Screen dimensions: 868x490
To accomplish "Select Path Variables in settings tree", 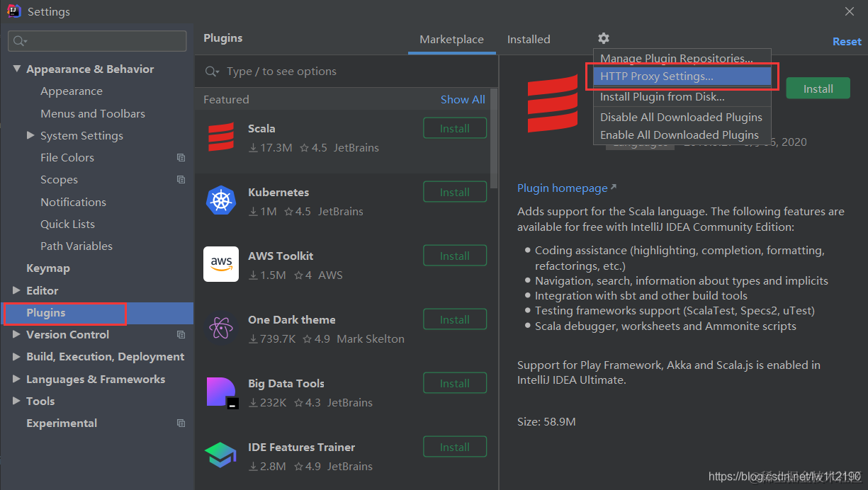I will [x=77, y=246].
